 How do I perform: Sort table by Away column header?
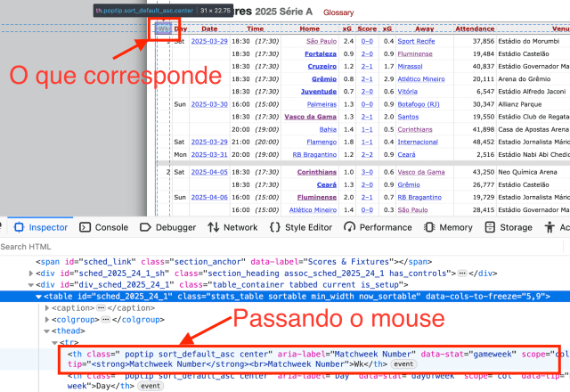(424, 29)
